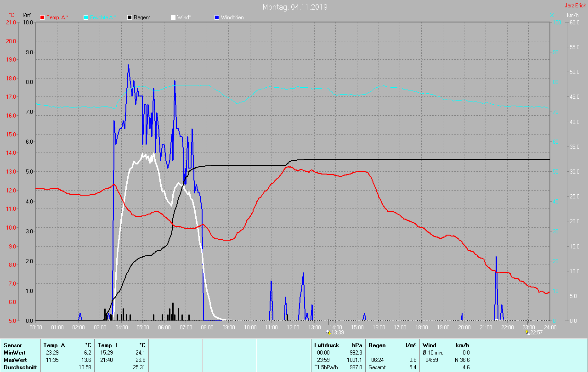Screen dimensions: 588x372
Task: Click the moon icon at 22:57
Action: pyautogui.click(x=527, y=332)
